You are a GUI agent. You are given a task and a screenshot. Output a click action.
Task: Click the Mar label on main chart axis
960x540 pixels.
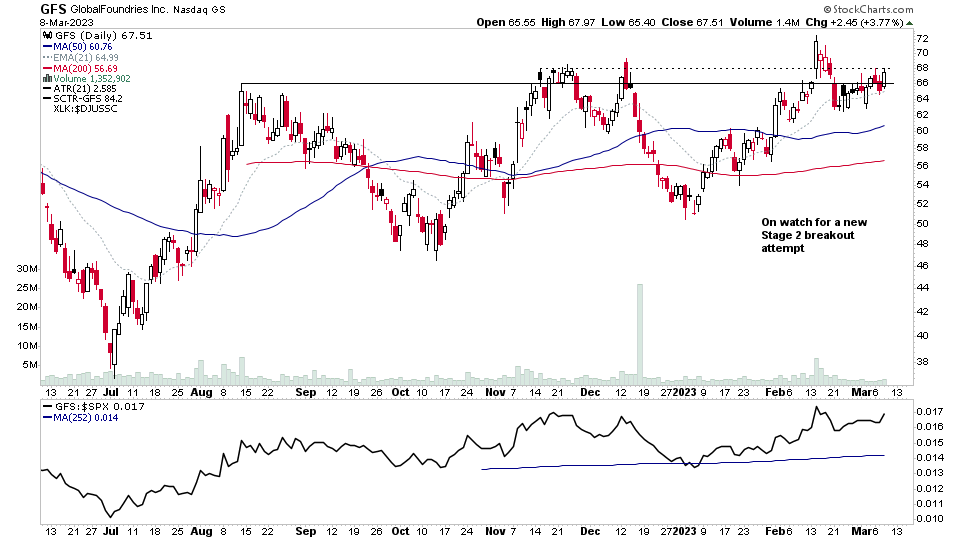pyautogui.click(x=862, y=392)
